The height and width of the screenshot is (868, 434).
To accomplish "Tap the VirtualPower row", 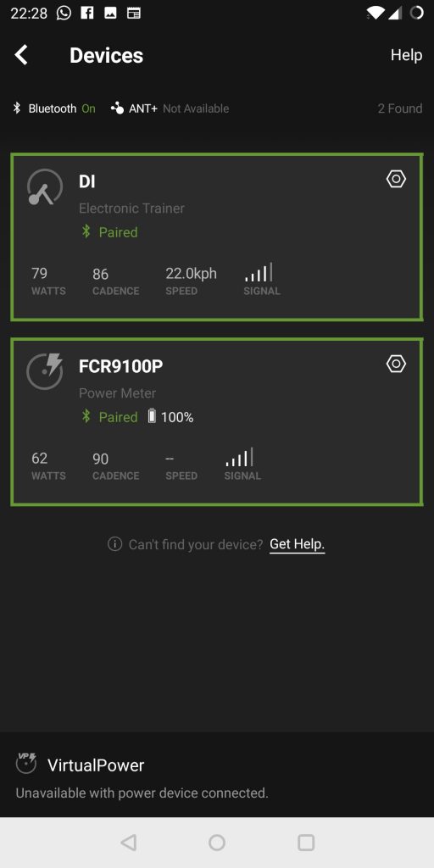I will pyautogui.click(x=217, y=775).
